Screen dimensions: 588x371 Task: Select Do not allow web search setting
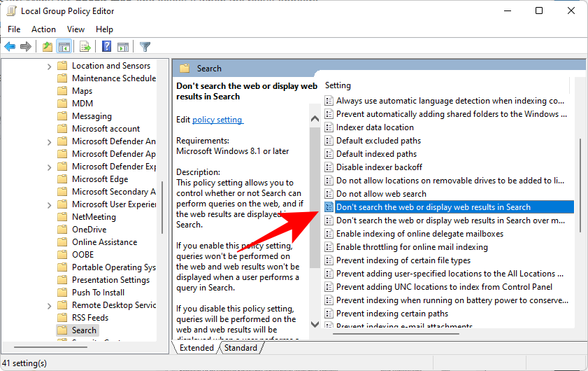pyautogui.click(x=381, y=194)
